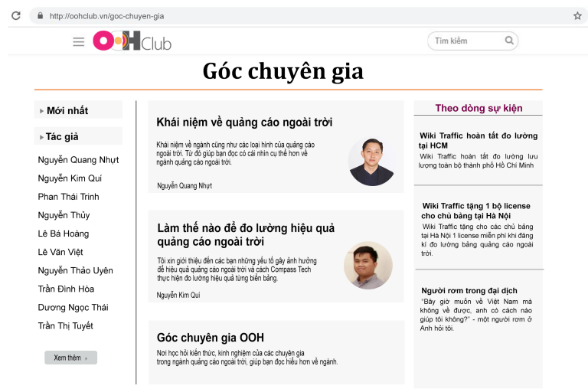Expand the Mới nhất section
The image size is (588, 392).
67,111
